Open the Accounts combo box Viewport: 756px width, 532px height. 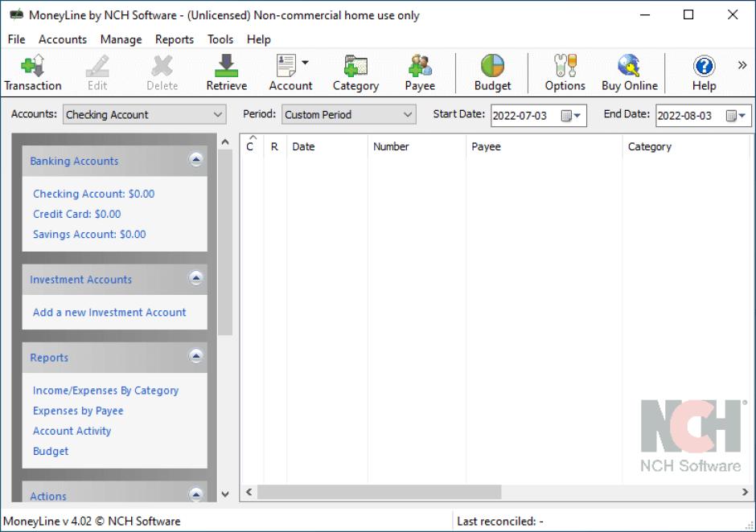tap(144, 115)
